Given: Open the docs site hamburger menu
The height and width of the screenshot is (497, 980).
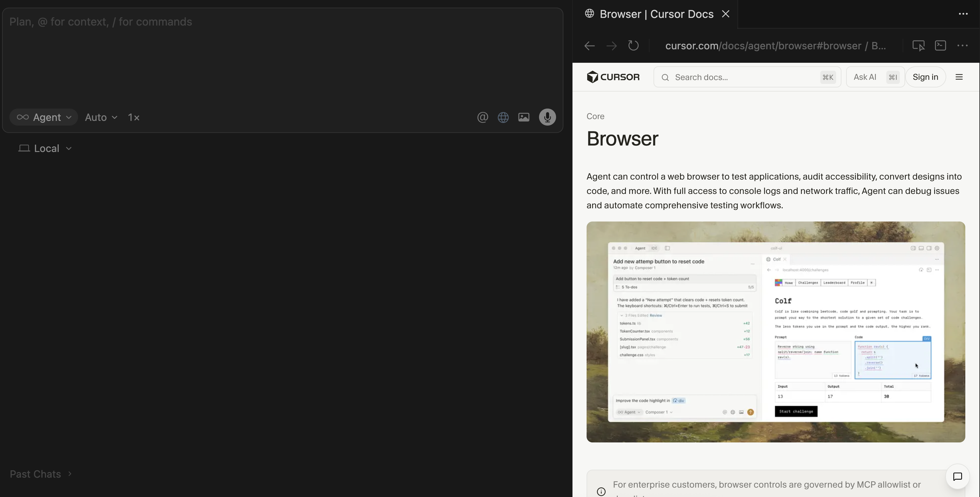Looking at the screenshot, I should pos(959,77).
